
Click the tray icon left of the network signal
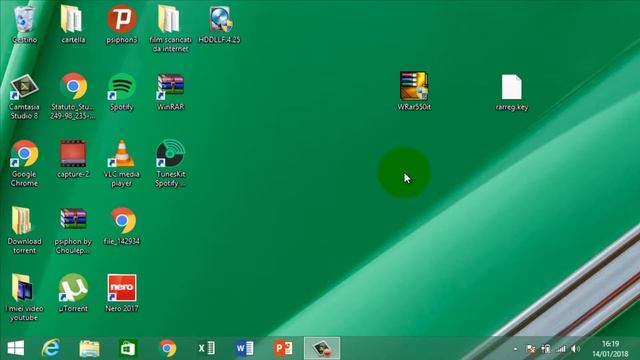[546, 349]
